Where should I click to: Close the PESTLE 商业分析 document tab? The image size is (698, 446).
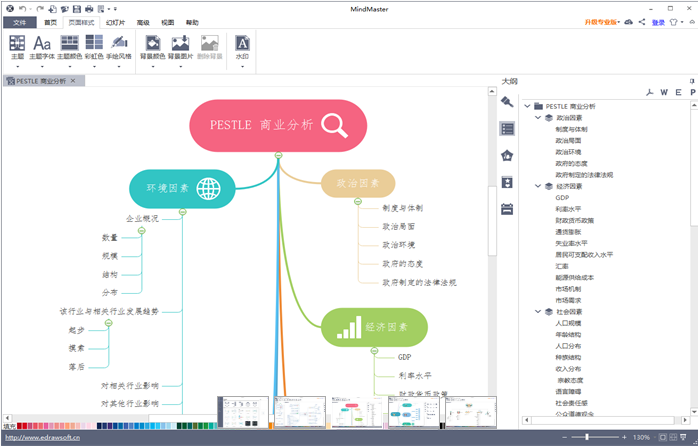(x=73, y=81)
